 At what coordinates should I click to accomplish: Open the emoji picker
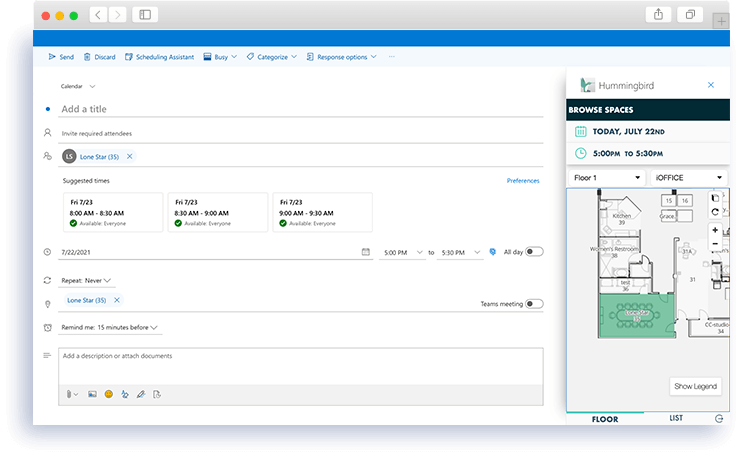coord(109,394)
